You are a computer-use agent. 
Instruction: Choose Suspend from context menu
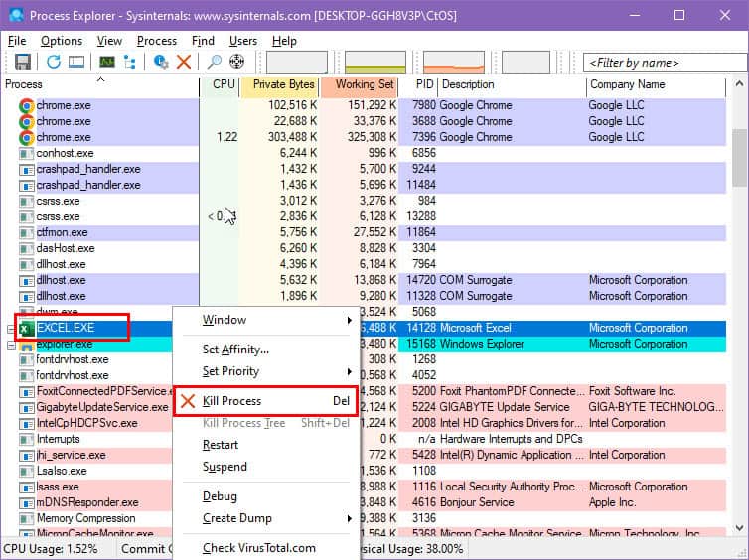pos(265,467)
